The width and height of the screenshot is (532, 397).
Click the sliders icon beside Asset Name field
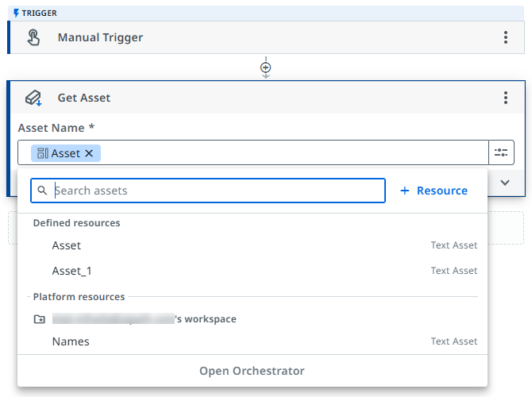[501, 152]
